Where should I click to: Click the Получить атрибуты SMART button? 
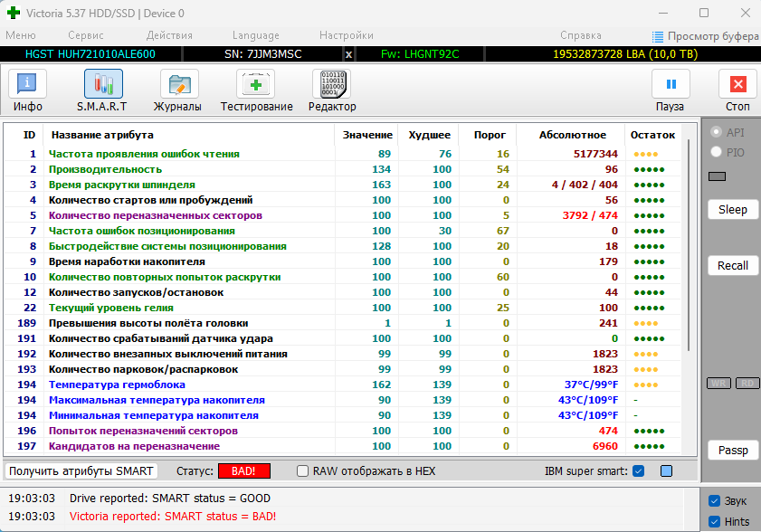(x=81, y=470)
